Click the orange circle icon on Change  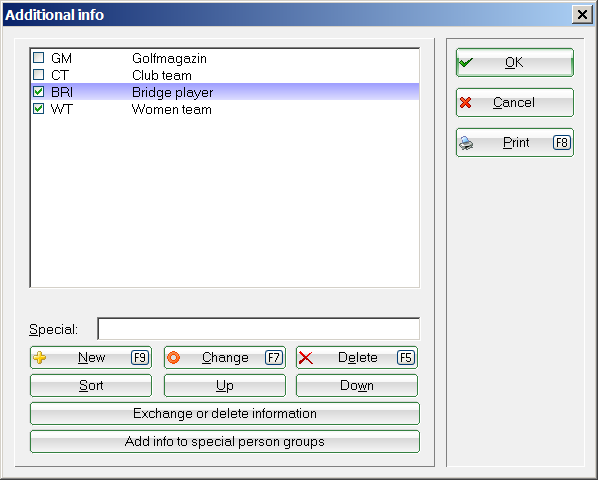(174, 358)
